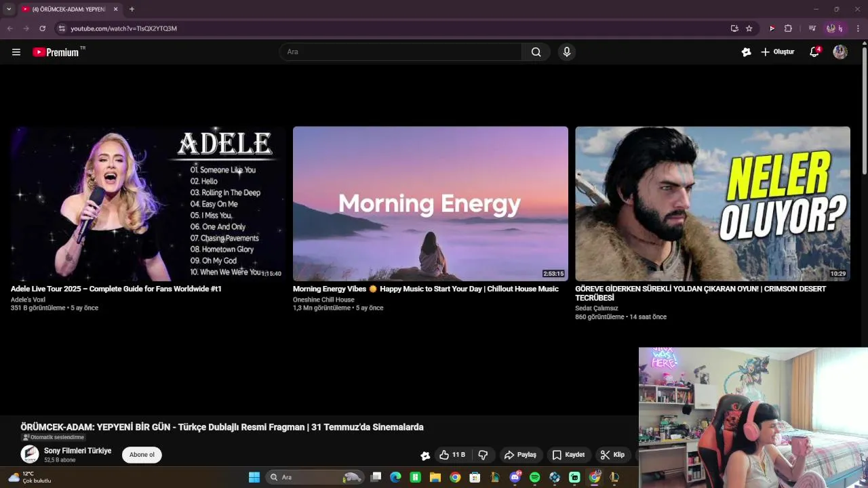Open Sony Filmleri Türkiye channel name link

[x=77, y=451]
